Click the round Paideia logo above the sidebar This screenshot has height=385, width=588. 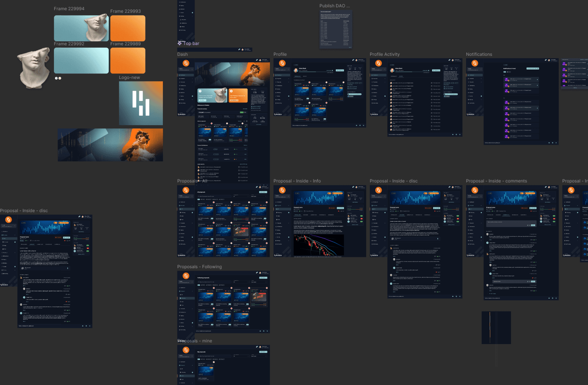186,63
